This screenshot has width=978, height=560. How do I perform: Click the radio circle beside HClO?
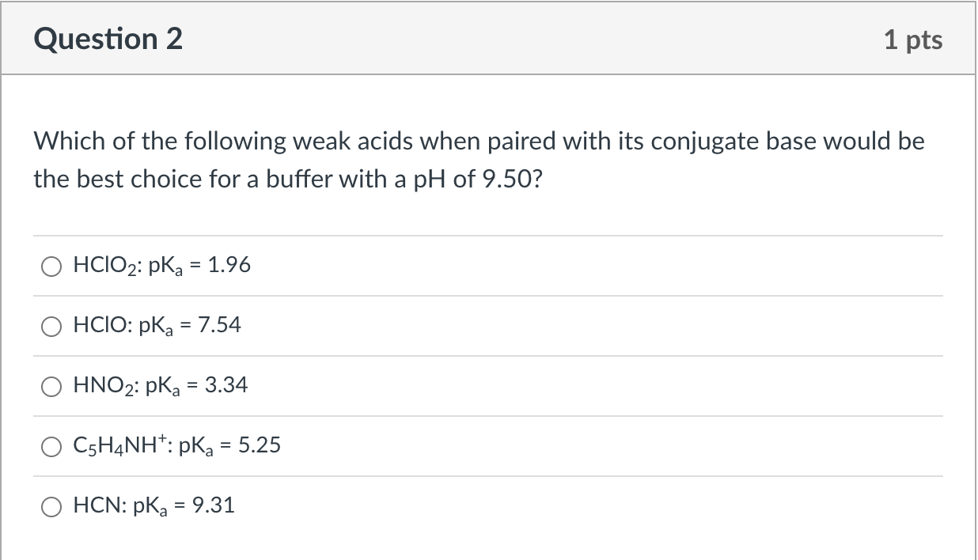pos(51,325)
